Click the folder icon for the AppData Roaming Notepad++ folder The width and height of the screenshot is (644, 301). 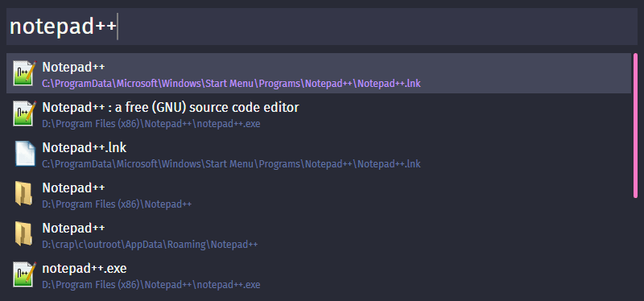click(x=24, y=234)
